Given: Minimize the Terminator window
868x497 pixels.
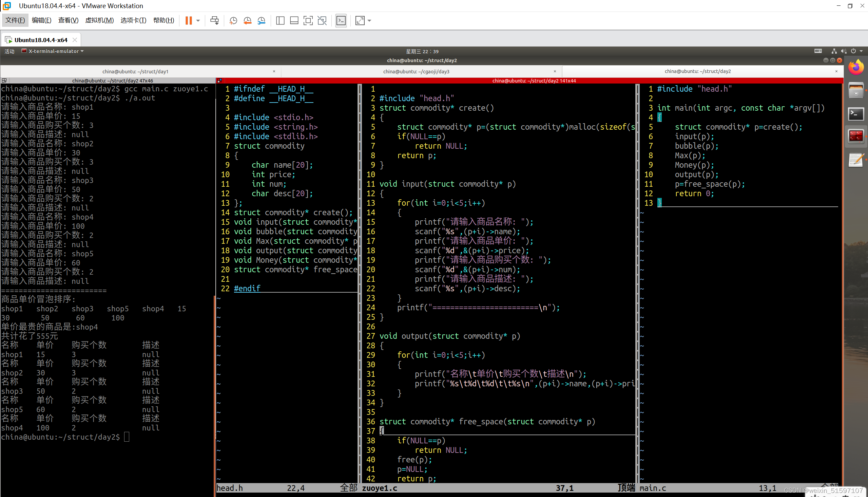Looking at the screenshot, I should click(x=826, y=60).
